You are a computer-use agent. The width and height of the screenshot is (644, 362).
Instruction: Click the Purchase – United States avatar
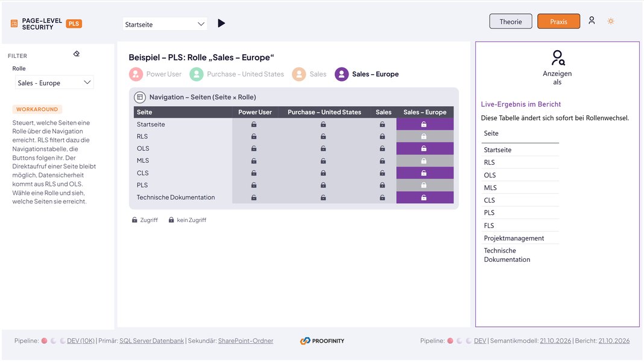click(197, 74)
